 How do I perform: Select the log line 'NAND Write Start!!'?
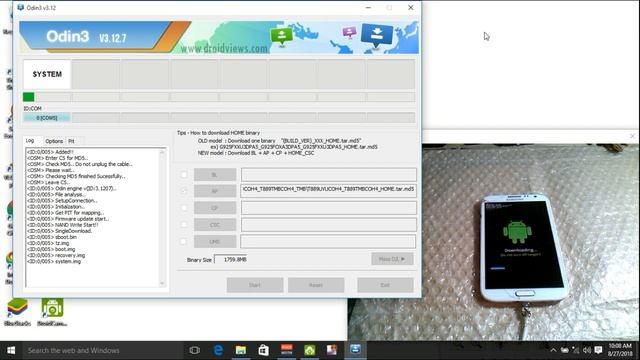(62, 225)
